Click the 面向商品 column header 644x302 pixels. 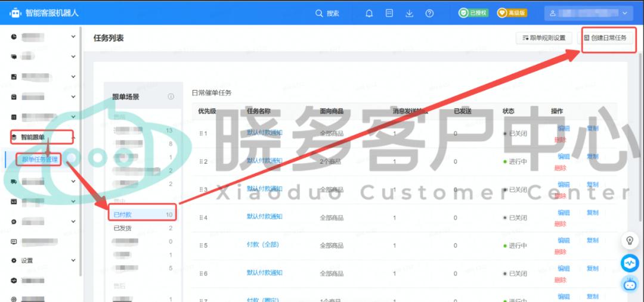[332, 111]
